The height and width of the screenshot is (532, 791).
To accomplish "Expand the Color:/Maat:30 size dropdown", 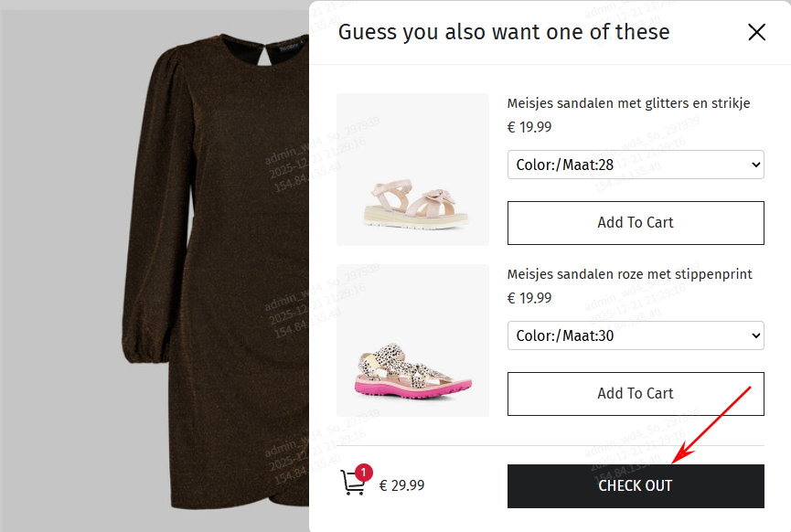I will point(636,335).
